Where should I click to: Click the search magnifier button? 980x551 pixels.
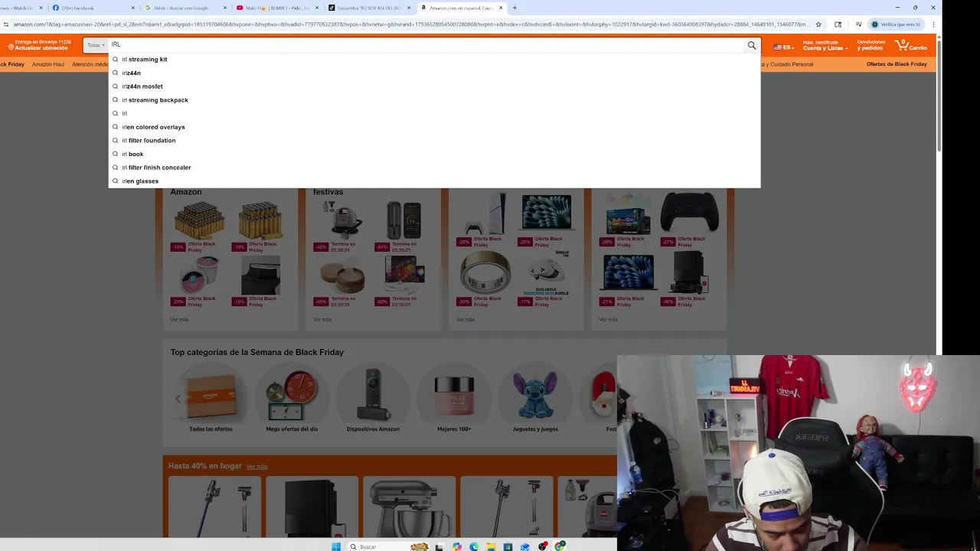tap(752, 45)
